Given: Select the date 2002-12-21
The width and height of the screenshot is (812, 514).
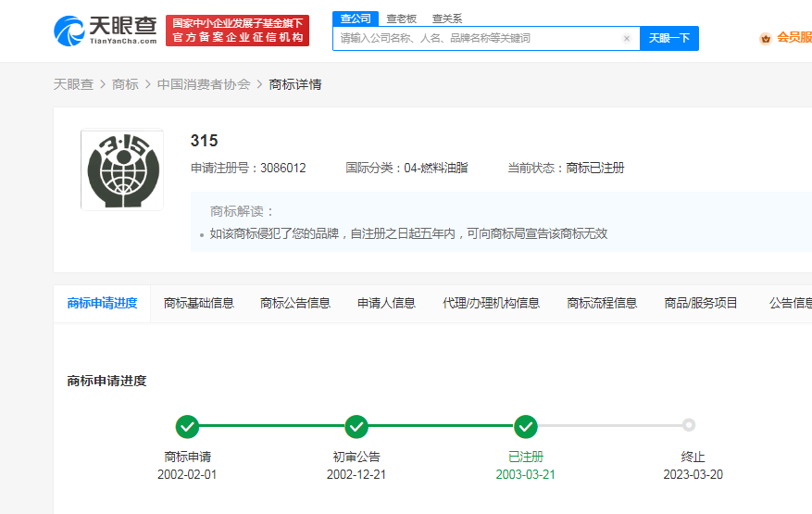Looking at the screenshot, I should click(356, 474).
